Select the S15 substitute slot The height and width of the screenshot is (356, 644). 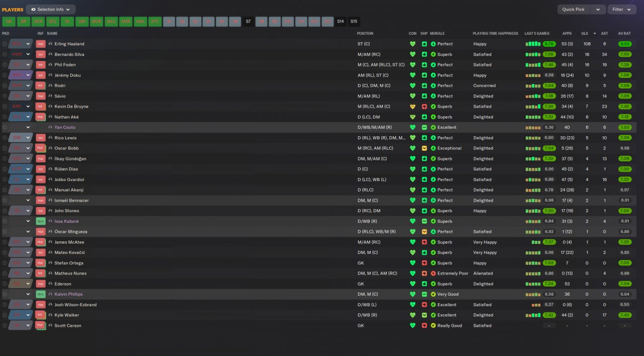(354, 22)
